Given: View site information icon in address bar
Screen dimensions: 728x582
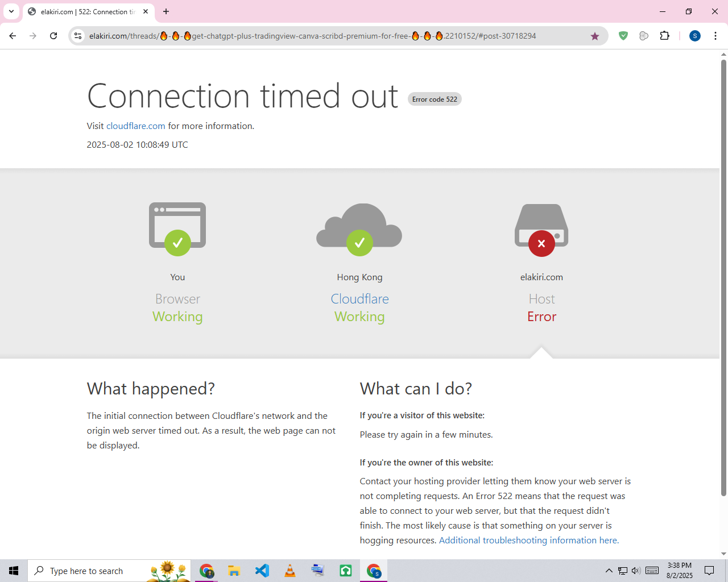Looking at the screenshot, I should pos(78,36).
